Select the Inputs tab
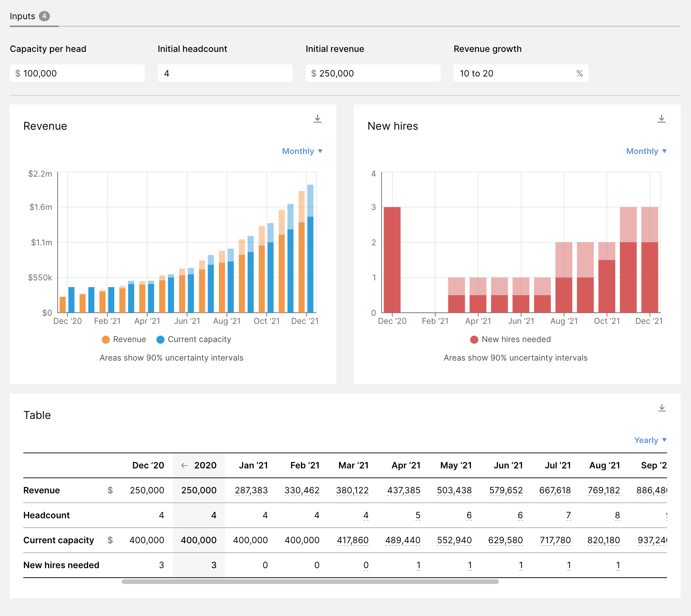 point(22,16)
